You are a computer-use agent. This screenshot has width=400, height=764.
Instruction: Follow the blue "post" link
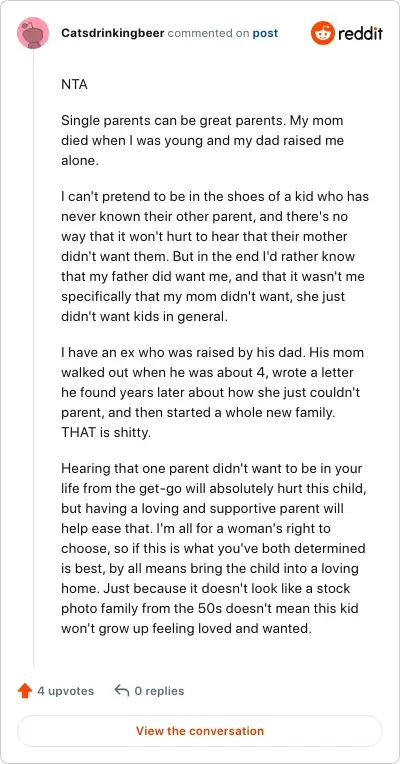point(265,33)
